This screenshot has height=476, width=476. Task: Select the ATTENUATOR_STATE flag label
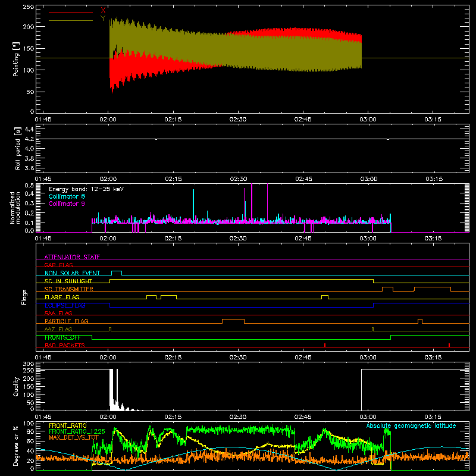(72, 257)
